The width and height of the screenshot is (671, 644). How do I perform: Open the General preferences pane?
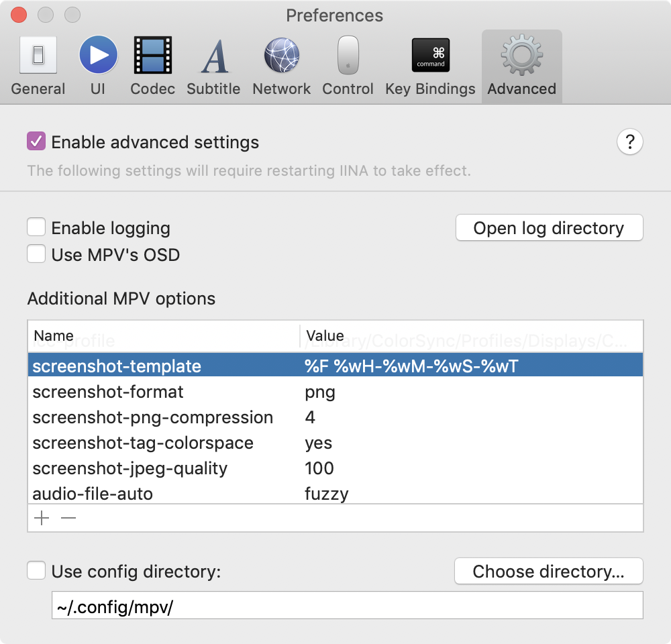tap(38, 66)
